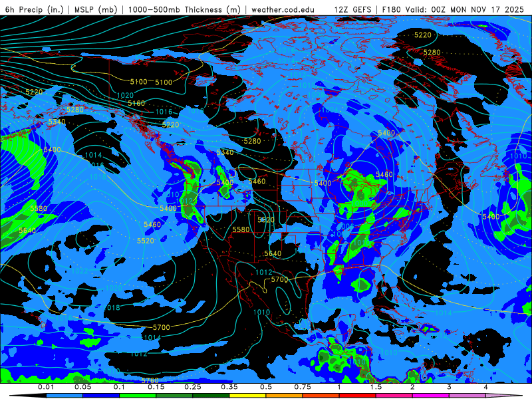Click the '1000-500mb Thickness (m)' header label
The height and width of the screenshot is (399, 532).
(x=184, y=9)
